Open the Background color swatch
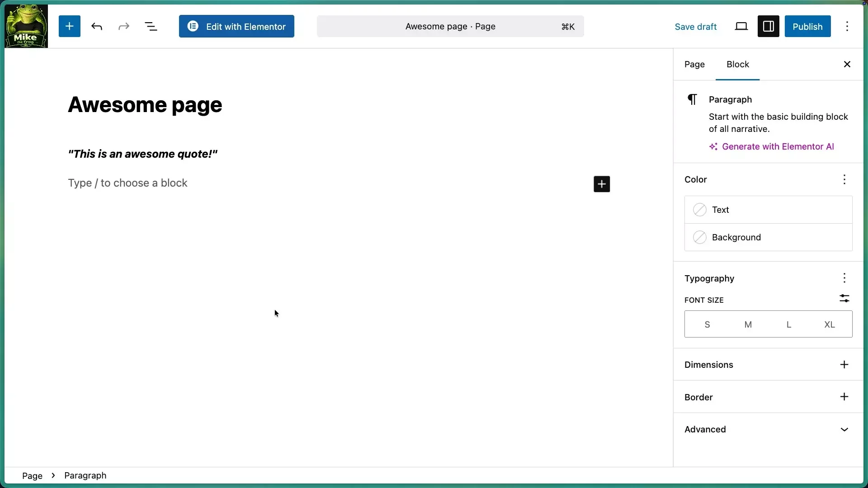 (x=699, y=237)
